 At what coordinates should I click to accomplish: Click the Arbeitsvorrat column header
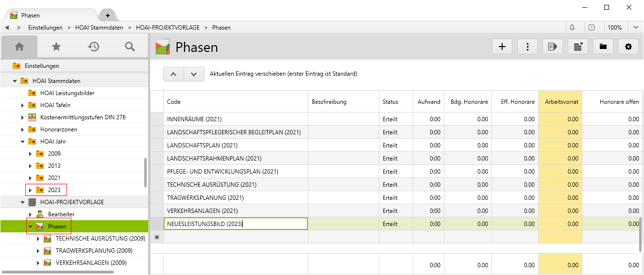coord(560,102)
